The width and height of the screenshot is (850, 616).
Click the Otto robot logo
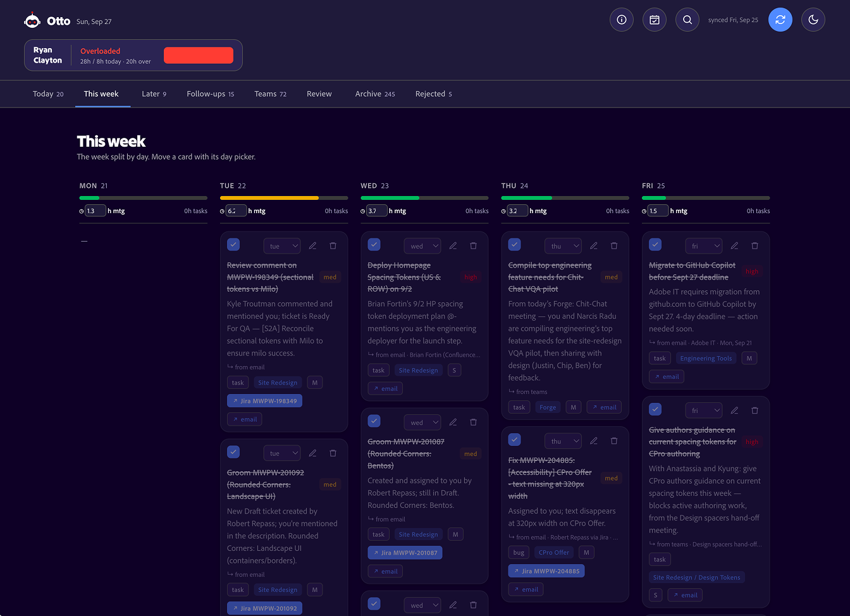pos(32,21)
